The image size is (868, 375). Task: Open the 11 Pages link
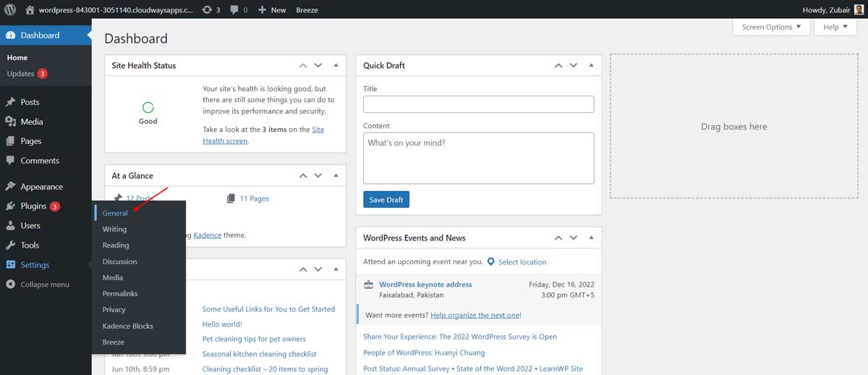click(254, 198)
